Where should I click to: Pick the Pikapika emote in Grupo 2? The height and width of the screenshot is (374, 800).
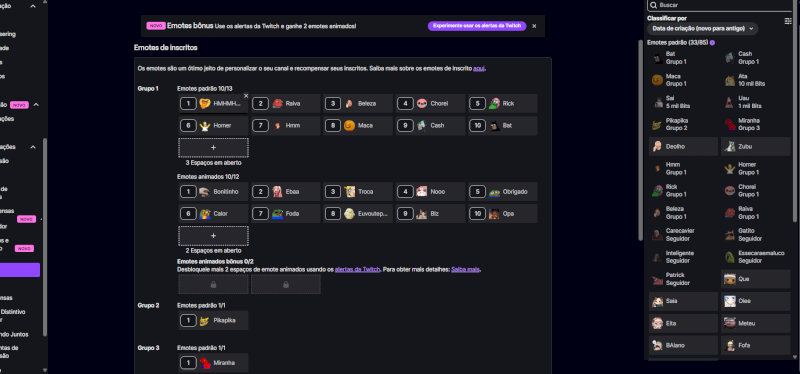point(213,320)
